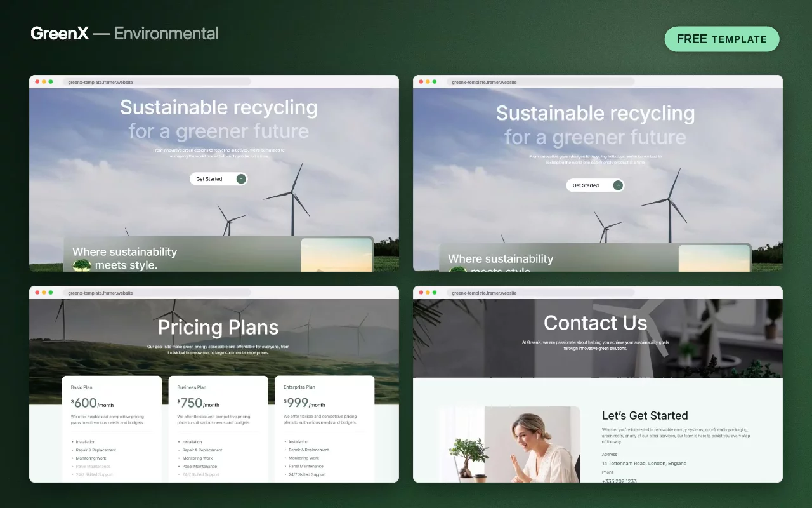
Task: Click the green maximize dot on Contact preview
Action: point(435,293)
